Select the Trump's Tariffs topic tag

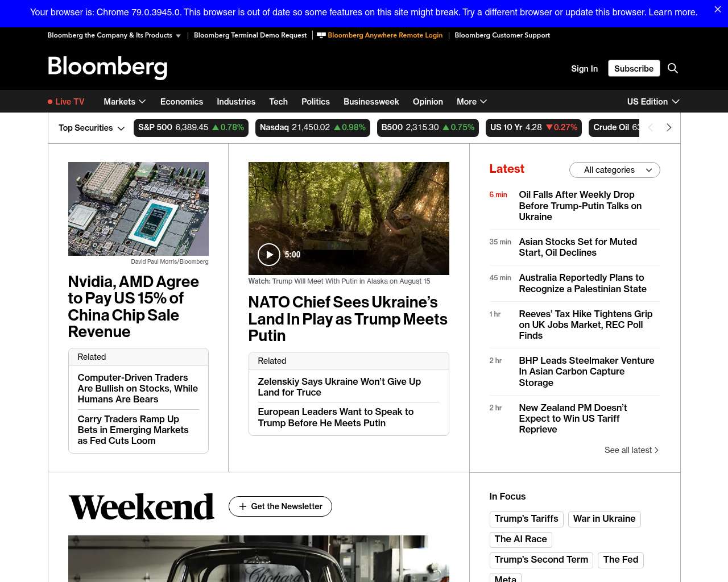527,519
